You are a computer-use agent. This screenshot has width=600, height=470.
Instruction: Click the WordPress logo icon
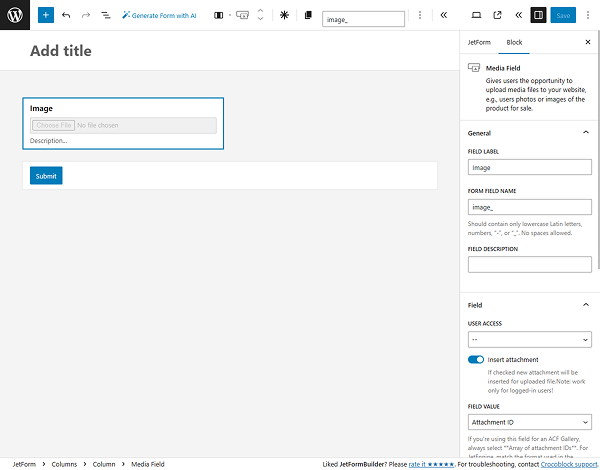15,15
